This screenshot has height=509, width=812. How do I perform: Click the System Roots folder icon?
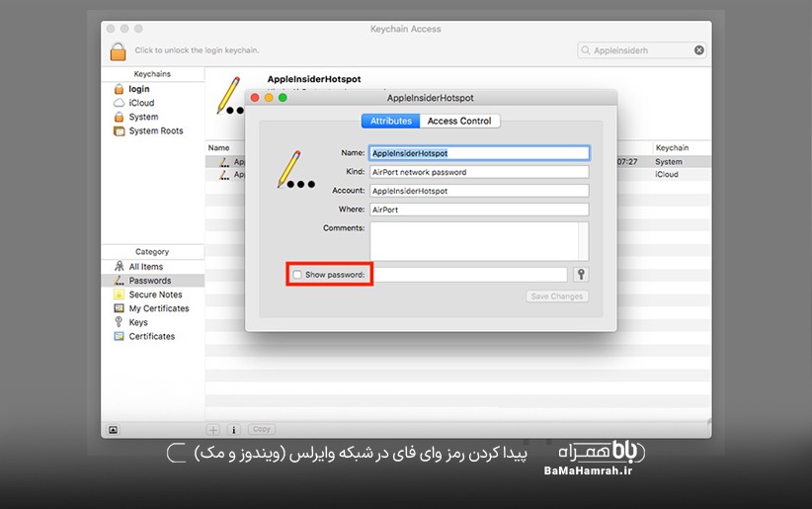pos(120,130)
